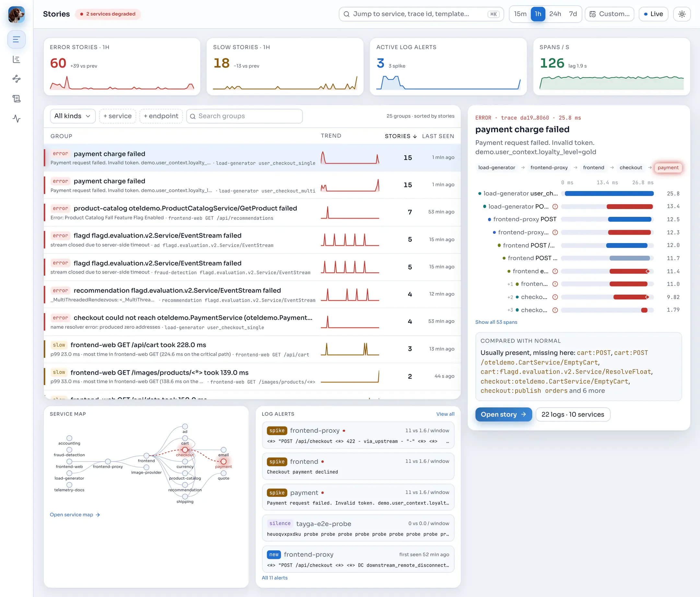Open the activity pulse icon in sidebar
The image size is (700, 597).
click(x=16, y=119)
